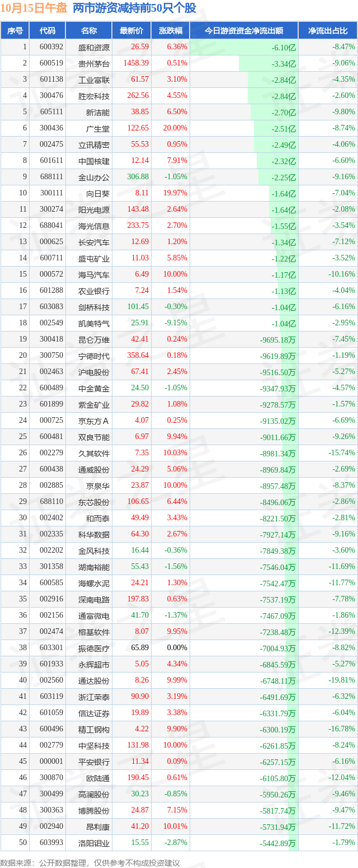This screenshot has height=868, width=358.
Task: Click stock code 605111
Action: coord(51,112)
